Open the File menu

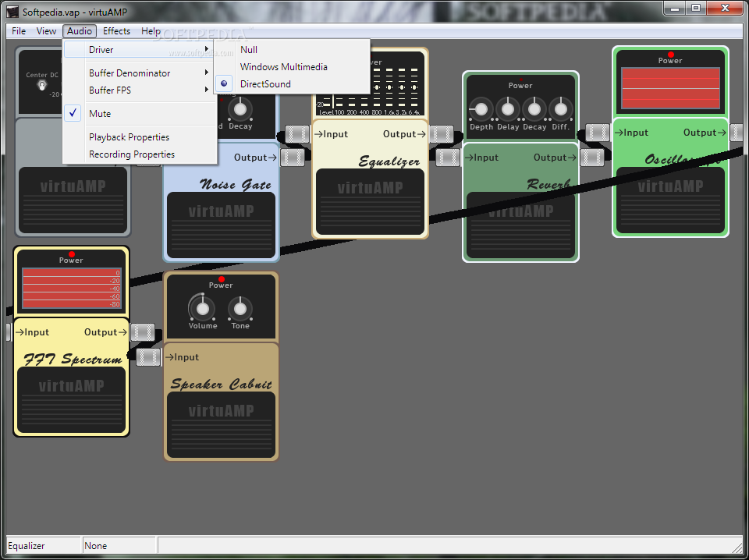pos(19,31)
